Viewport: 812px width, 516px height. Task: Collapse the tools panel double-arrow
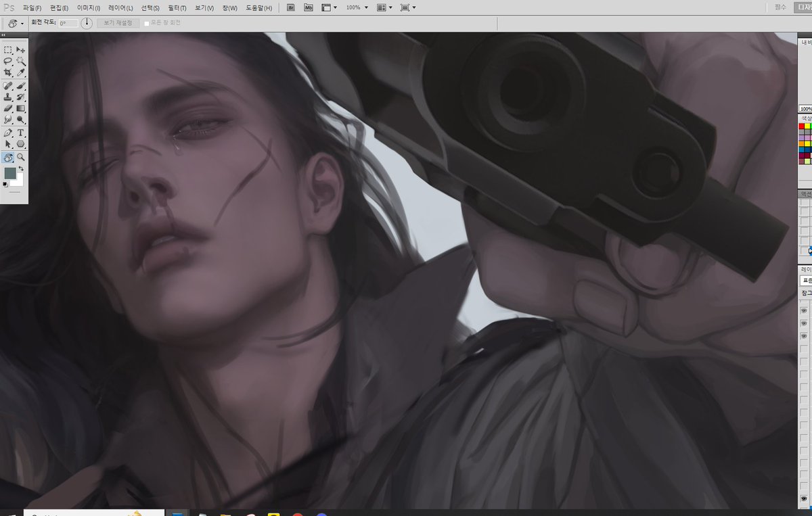3,35
